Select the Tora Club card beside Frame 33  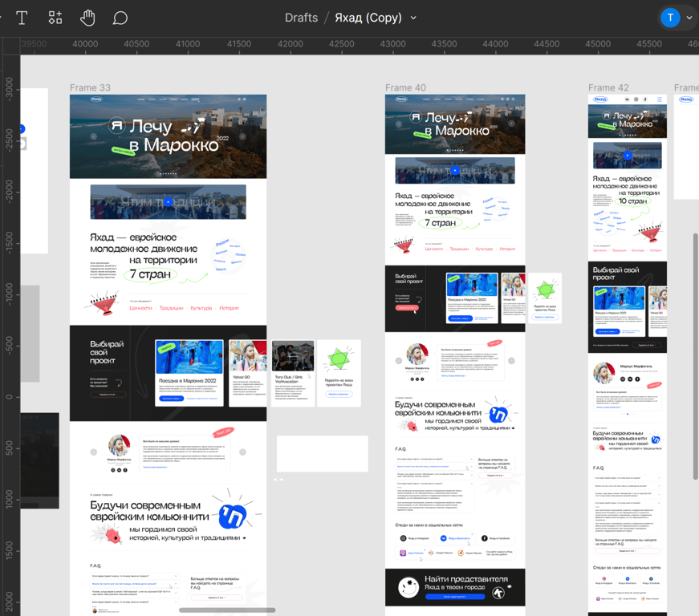[x=293, y=373]
